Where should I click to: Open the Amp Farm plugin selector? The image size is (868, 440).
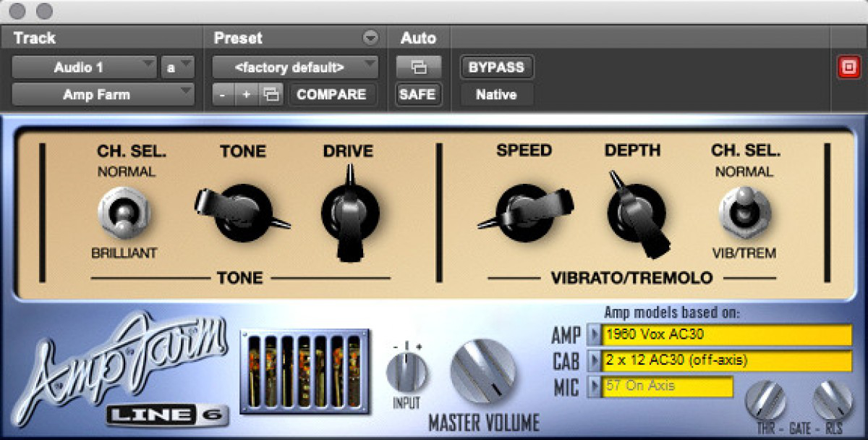(98, 94)
